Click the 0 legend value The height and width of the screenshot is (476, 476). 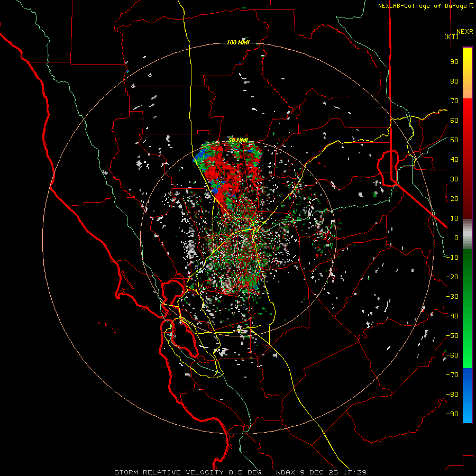click(x=456, y=237)
